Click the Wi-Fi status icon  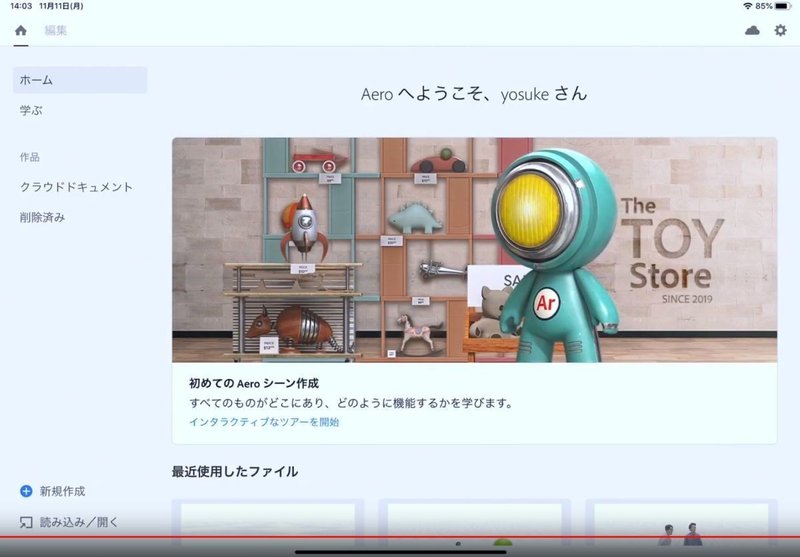click(748, 6)
